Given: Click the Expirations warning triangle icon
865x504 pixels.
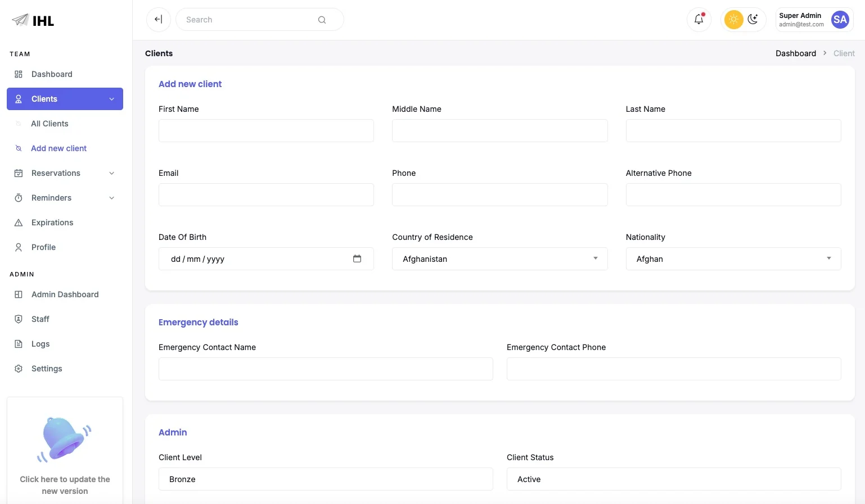Looking at the screenshot, I should 19,223.
